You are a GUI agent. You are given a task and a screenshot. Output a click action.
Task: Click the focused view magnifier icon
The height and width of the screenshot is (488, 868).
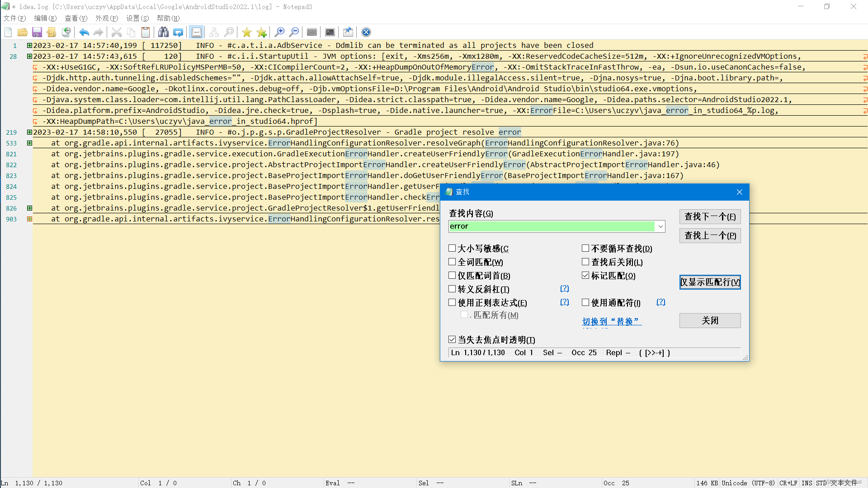tap(229, 32)
